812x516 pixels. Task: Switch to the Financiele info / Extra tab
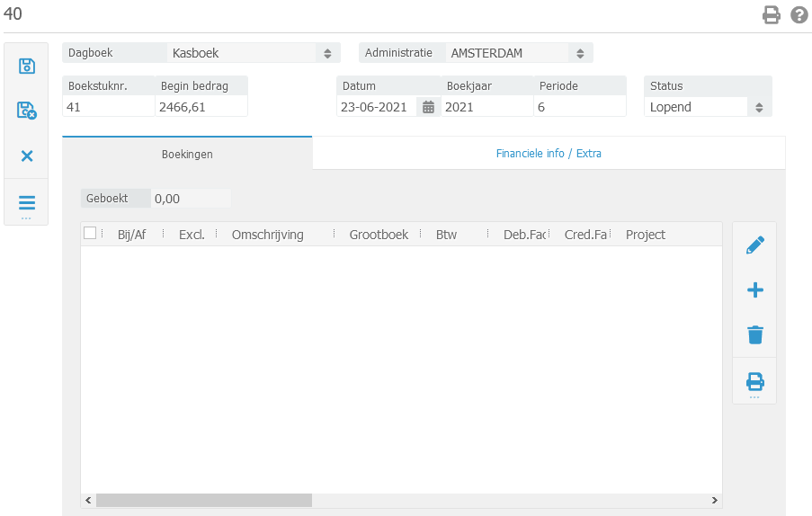(x=549, y=153)
